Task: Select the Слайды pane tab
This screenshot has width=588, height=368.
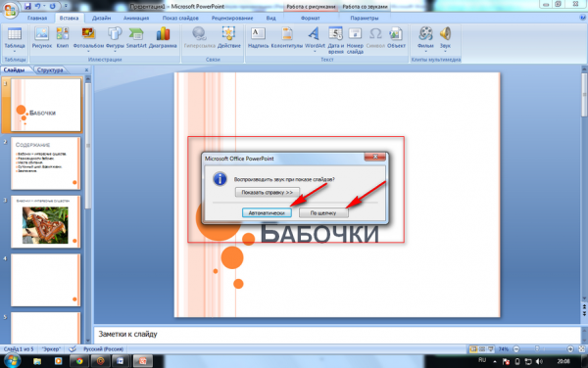Action: 15,70
